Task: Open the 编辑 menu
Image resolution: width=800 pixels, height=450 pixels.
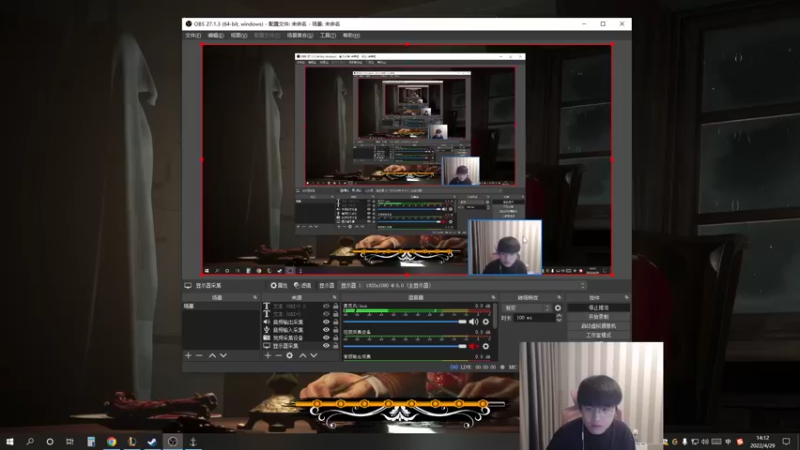Action: tap(215, 36)
